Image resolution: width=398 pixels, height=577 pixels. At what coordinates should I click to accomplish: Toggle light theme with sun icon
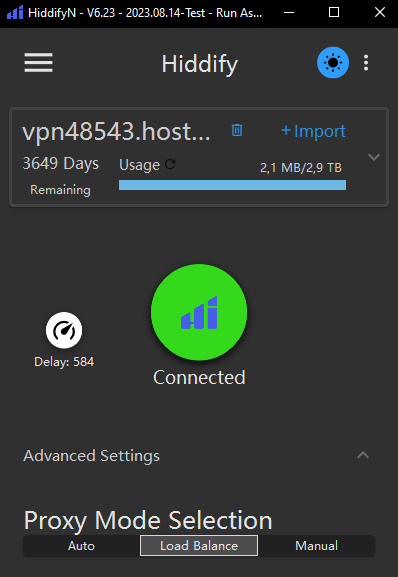point(333,63)
